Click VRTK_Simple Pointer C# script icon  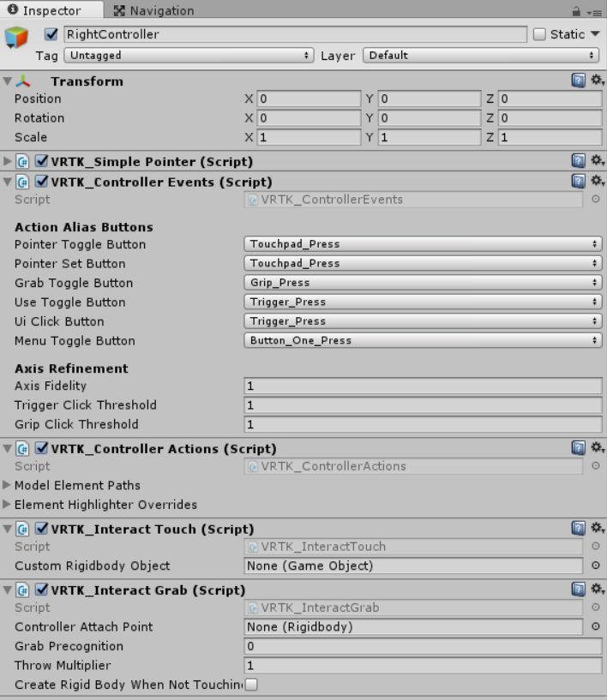click(23, 161)
